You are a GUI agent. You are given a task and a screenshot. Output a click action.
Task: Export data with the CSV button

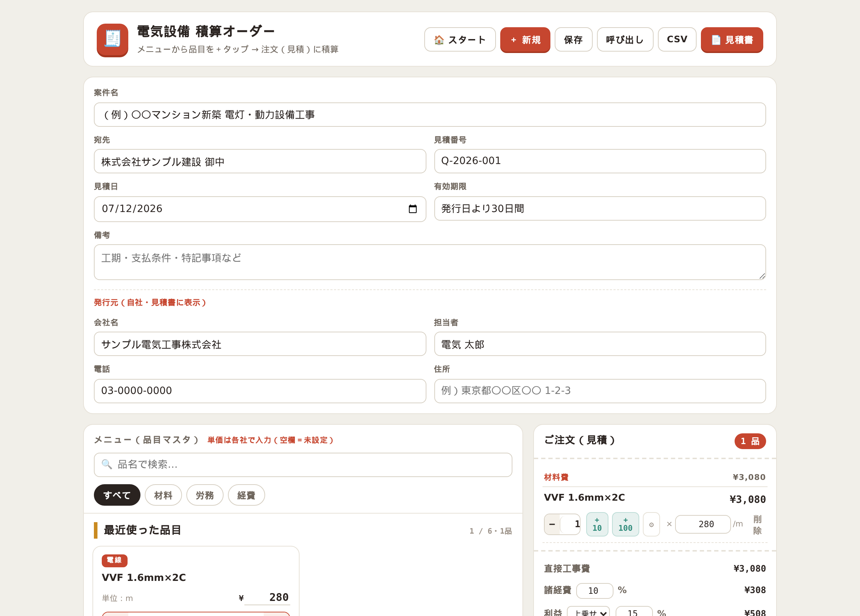coord(677,39)
